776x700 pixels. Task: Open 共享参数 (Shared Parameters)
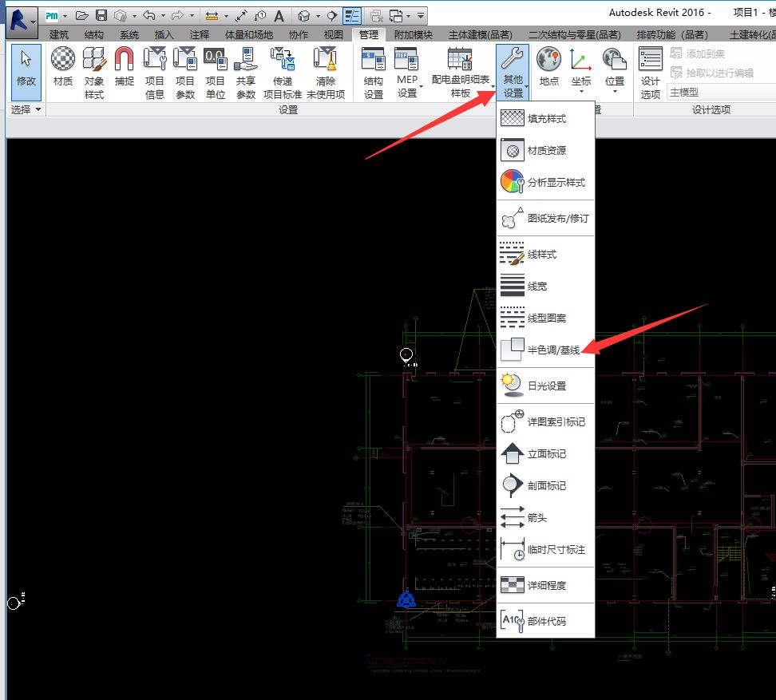pos(246,72)
